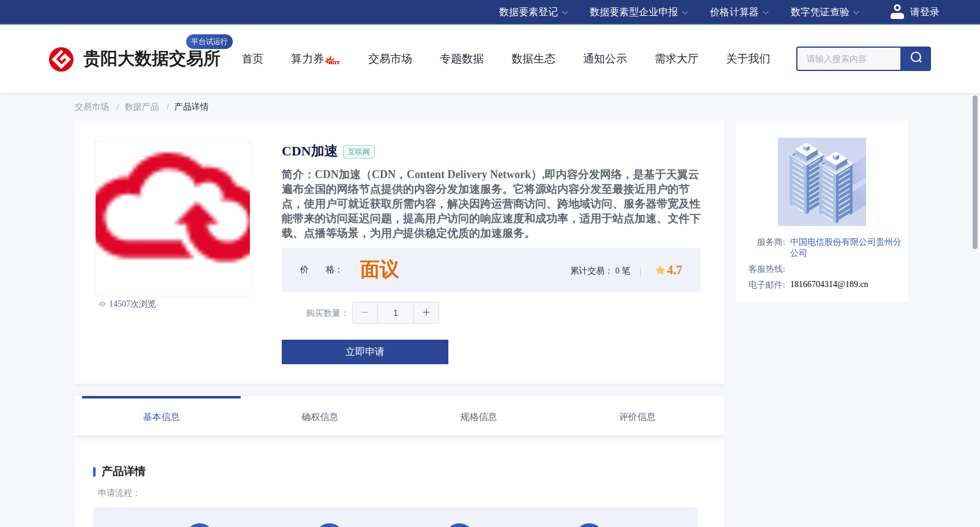Click the CDN cloud product image
Image resolution: width=980 pixels, height=527 pixels.
173,219
